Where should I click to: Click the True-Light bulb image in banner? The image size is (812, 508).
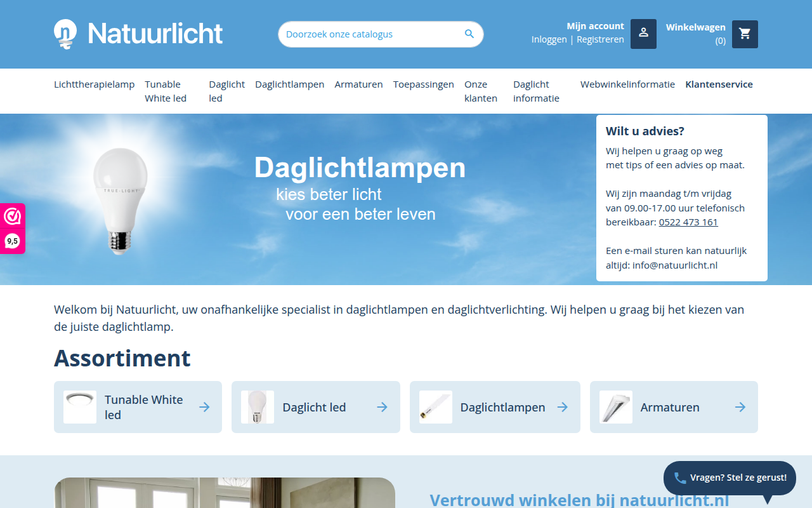pyautogui.click(x=121, y=201)
